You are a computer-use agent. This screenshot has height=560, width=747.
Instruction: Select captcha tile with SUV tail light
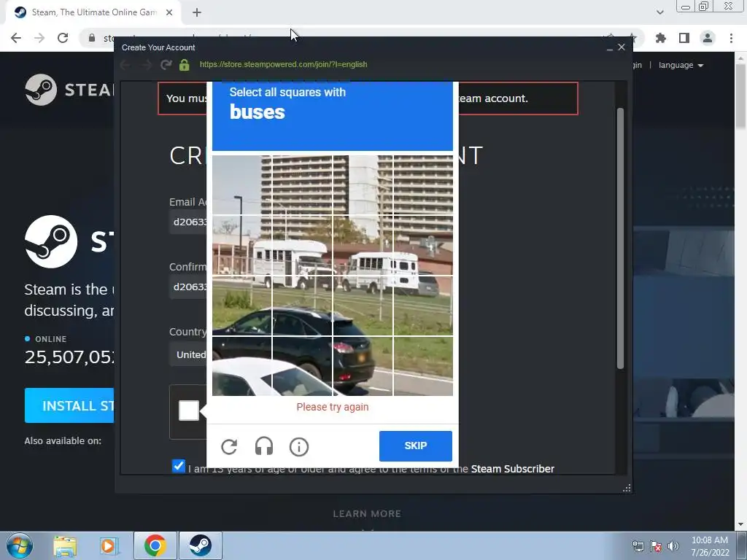pyautogui.click(x=363, y=366)
